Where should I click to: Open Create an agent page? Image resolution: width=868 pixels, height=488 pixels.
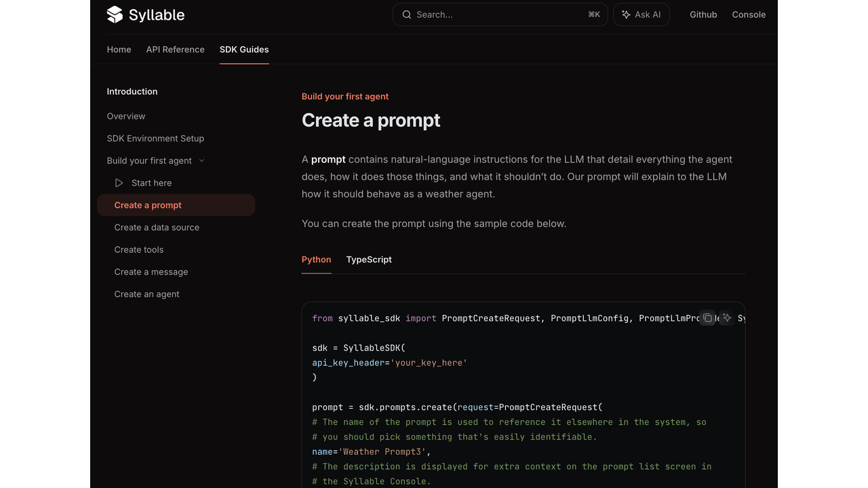tap(147, 294)
